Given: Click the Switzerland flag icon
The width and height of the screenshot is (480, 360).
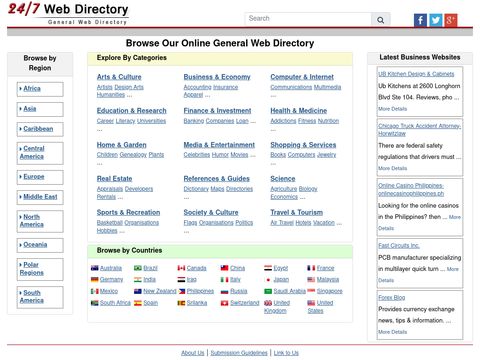Looking at the screenshot, I should [224, 303].
